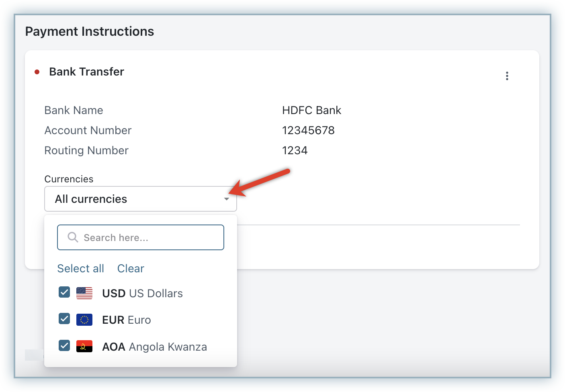Click the red status dot beside Bank Transfer
565x392 pixels.
click(x=37, y=72)
